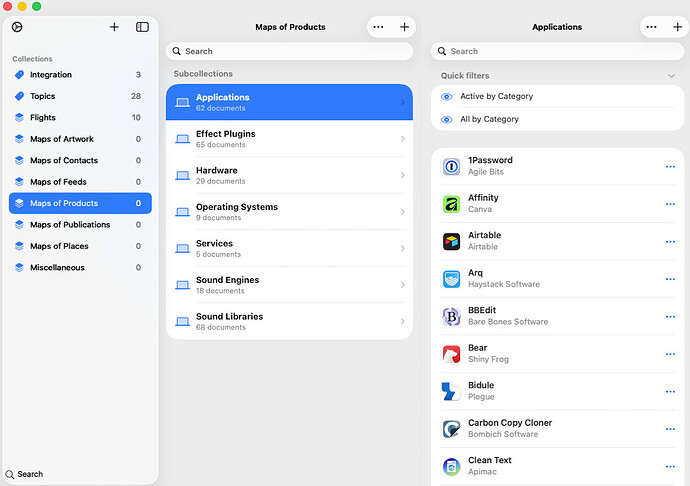Toggle the sidebar panel icon
The height and width of the screenshot is (486, 690).
[x=142, y=27]
